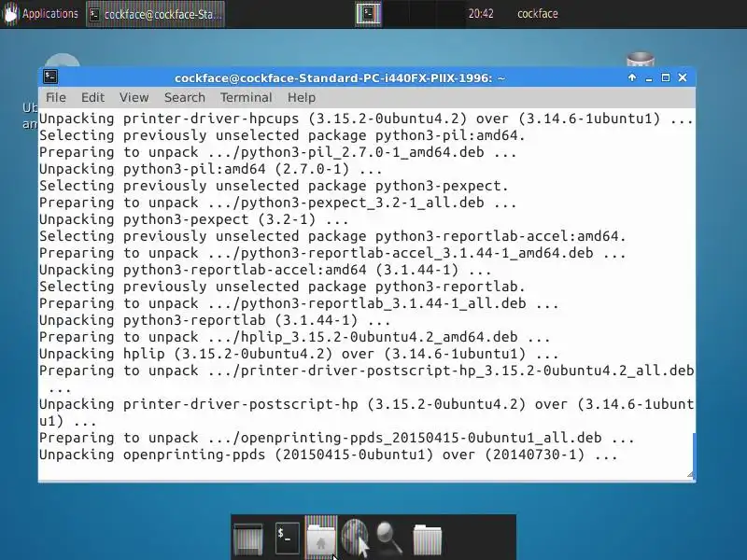Open the Trash icon on the desktop
Viewport: 747px width, 560px height.
point(641,60)
